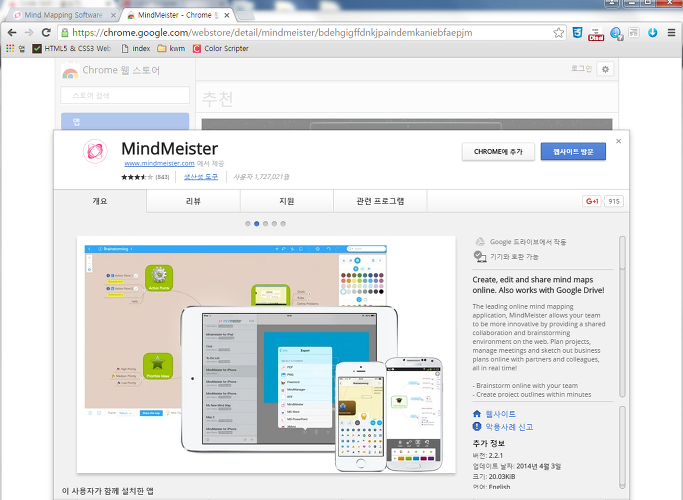This screenshot has height=500, width=683.
Task: Click the star rating (843)
Action: (145, 177)
